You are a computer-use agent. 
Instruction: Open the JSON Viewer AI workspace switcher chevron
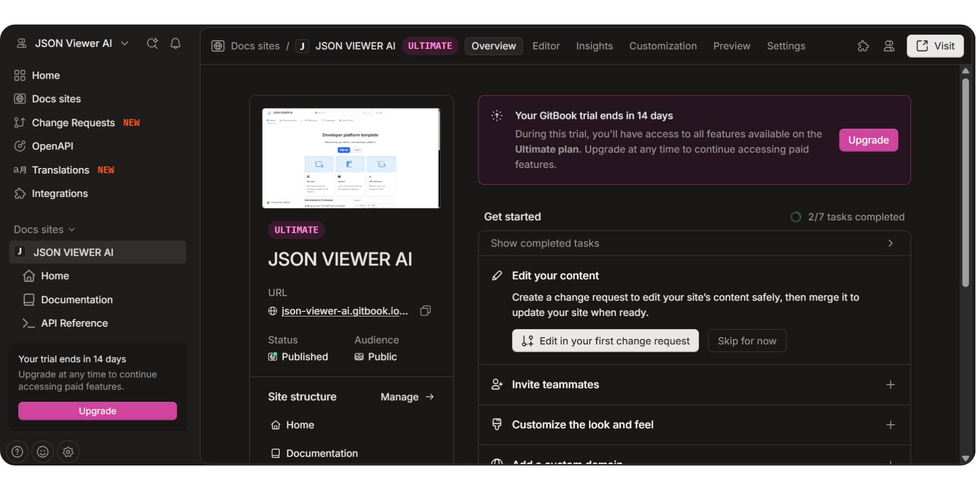[125, 43]
